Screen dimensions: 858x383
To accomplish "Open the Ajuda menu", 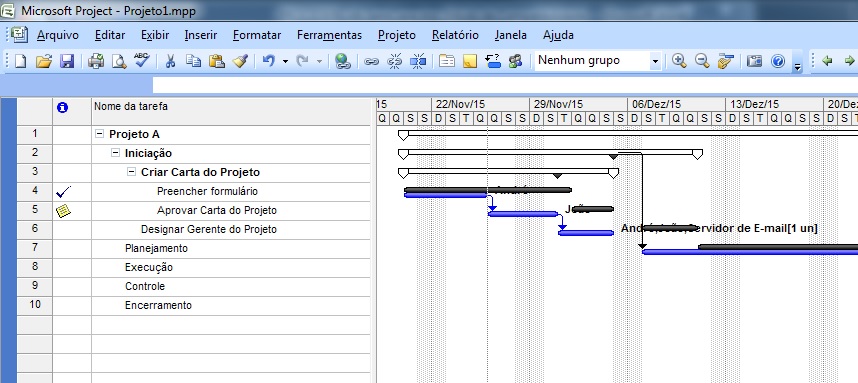I will click(558, 35).
